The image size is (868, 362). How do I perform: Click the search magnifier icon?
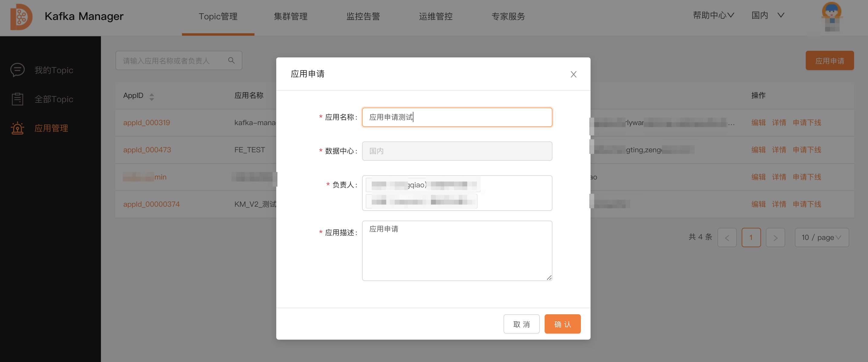tap(232, 60)
